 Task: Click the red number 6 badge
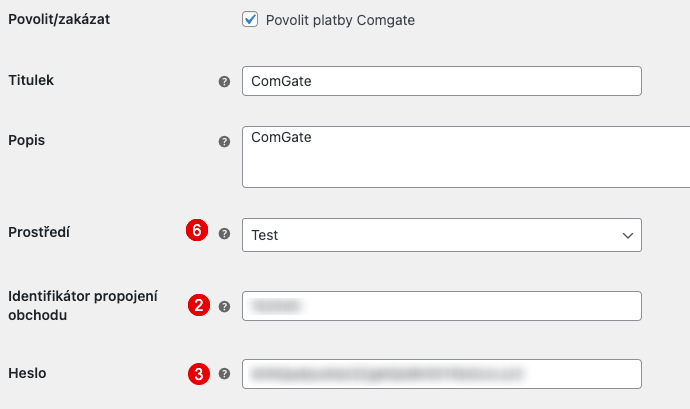tap(197, 232)
